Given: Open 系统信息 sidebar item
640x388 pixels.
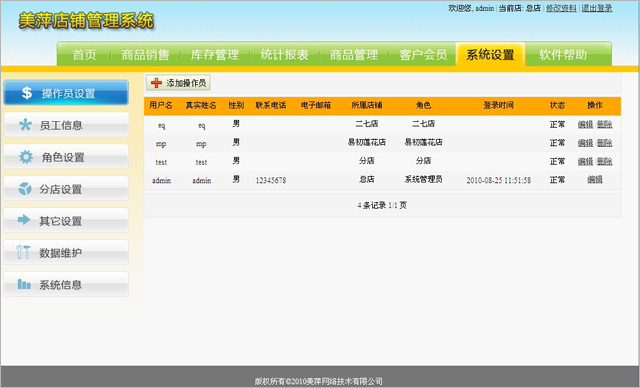Looking at the screenshot, I should coord(66,284).
